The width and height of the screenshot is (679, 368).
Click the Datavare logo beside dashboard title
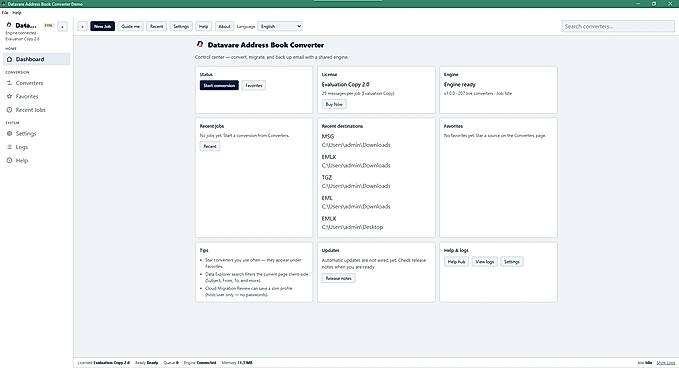point(200,44)
